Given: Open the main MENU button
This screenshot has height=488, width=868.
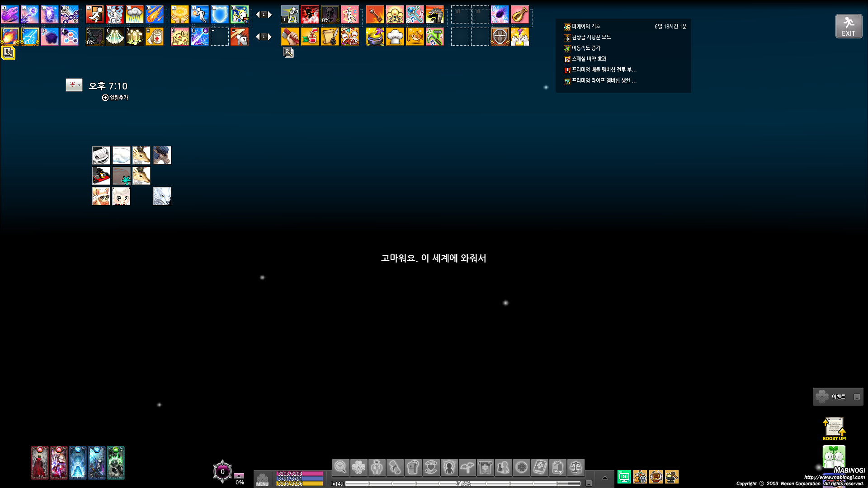Looking at the screenshot, I should click(x=262, y=479).
